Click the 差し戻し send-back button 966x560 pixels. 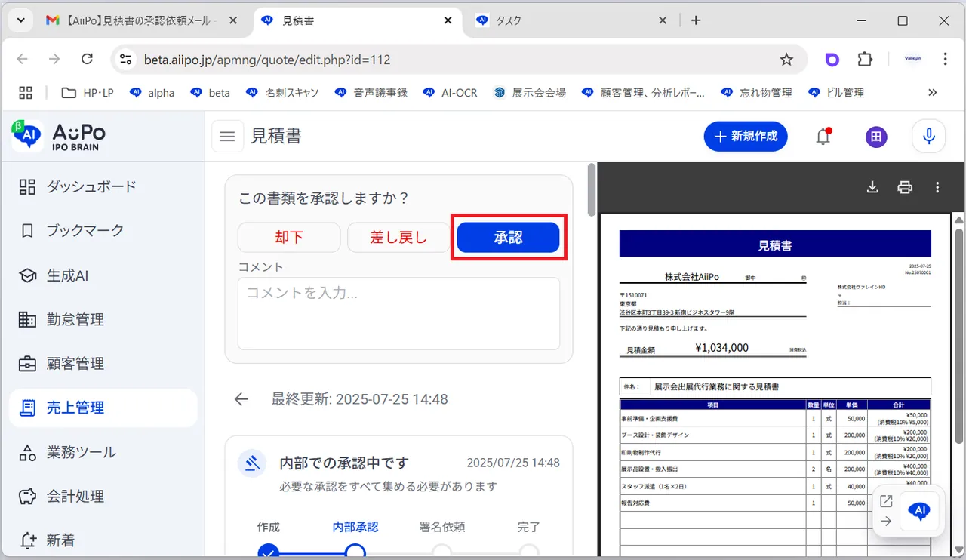(398, 237)
